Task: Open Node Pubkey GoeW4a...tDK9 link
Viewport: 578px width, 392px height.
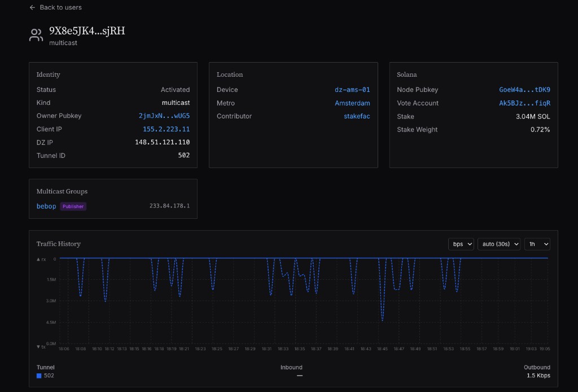Action: pyautogui.click(x=524, y=90)
